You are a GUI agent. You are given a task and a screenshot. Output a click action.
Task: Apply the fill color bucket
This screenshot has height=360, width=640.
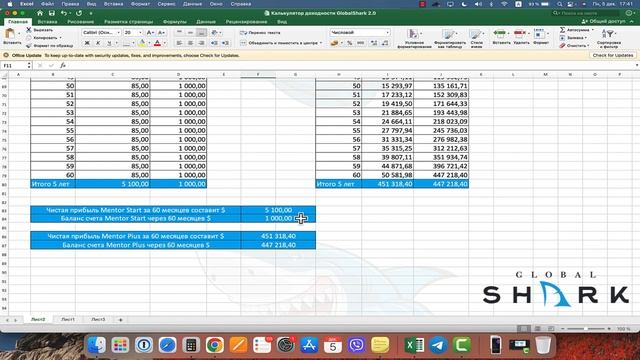click(142, 43)
